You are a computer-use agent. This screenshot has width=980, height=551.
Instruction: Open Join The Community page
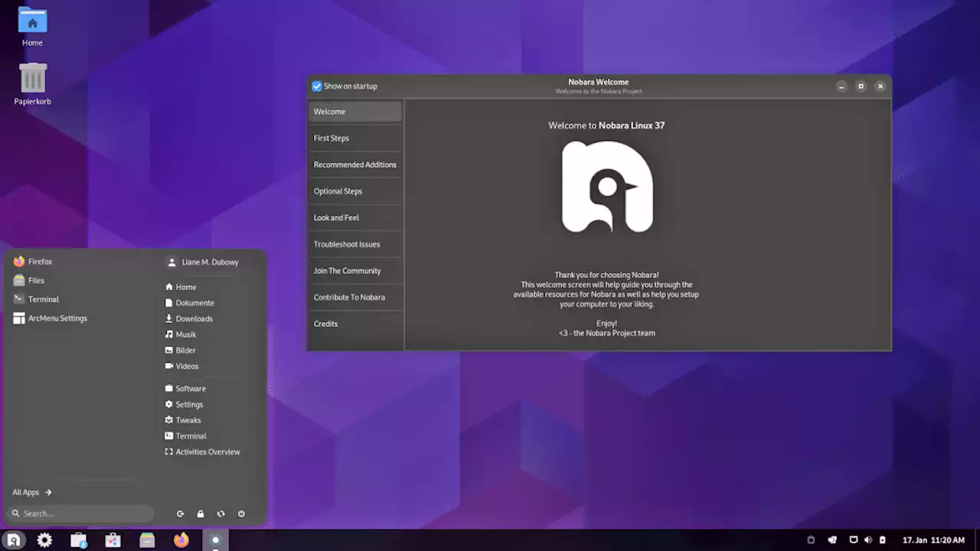[355, 271]
